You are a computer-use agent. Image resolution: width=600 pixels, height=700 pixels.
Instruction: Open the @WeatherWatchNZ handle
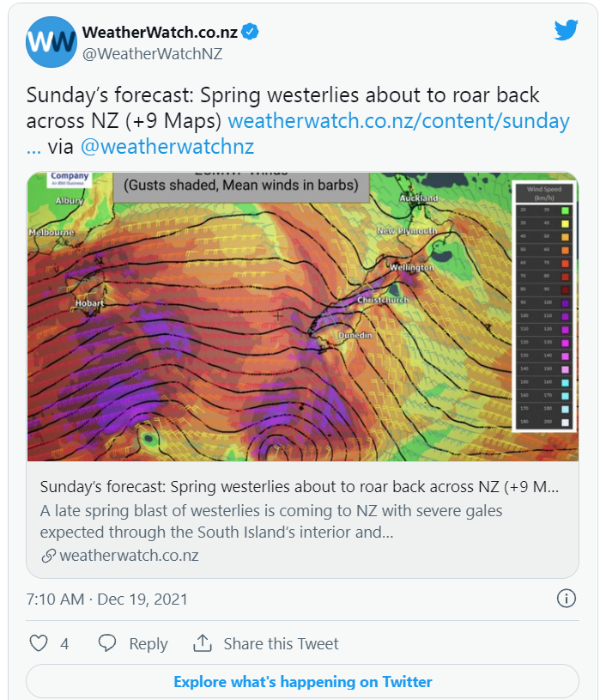tap(152, 54)
